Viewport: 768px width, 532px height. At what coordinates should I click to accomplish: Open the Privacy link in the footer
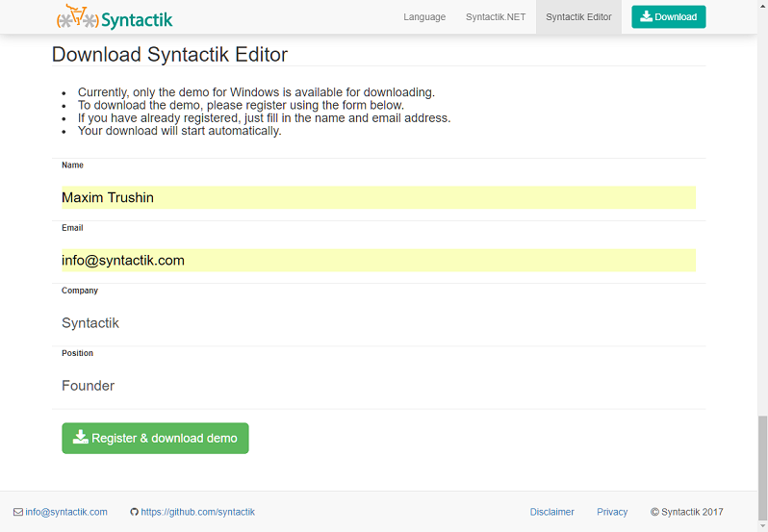coord(612,512)
